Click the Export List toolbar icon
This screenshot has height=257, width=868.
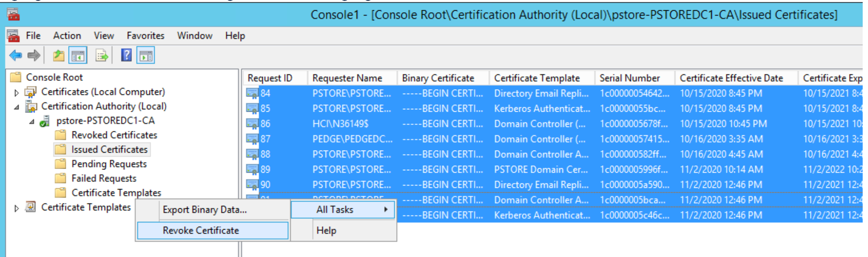coord(101,55)
